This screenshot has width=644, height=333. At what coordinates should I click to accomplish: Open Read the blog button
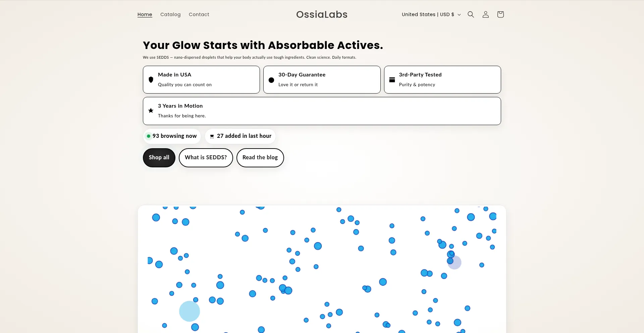[260, 158]
